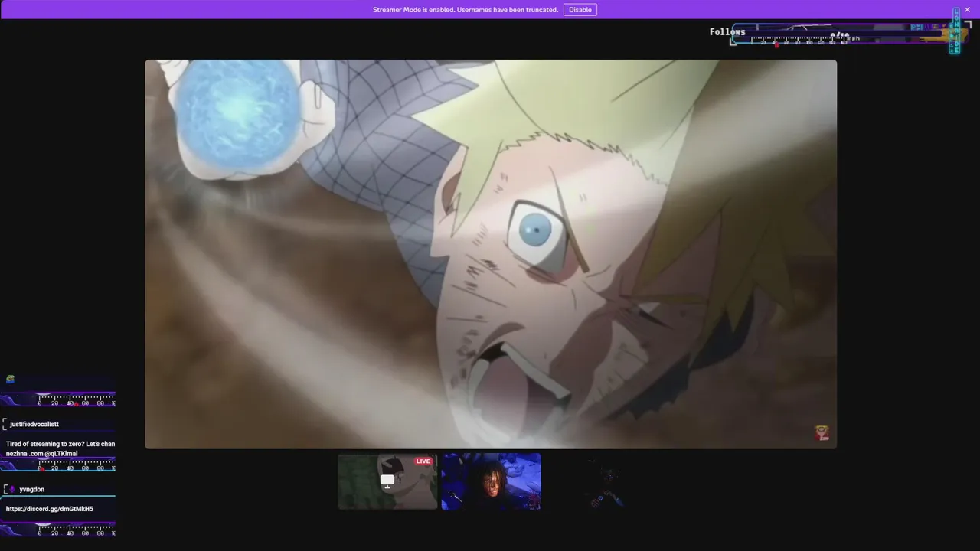Click the purple badge next to yvngdon
980x551 pixels.
11,489
